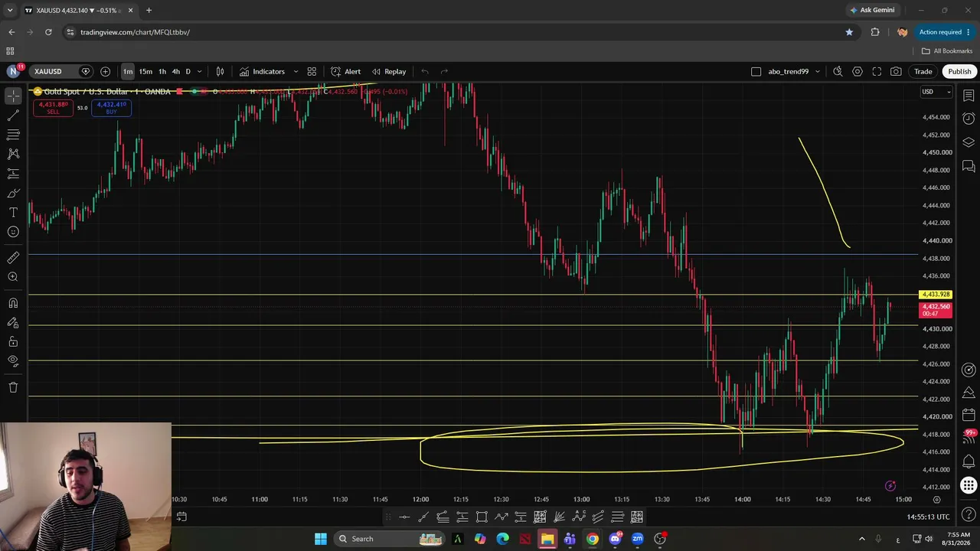
Task: Open the chats panel
Action: (969, 165)
